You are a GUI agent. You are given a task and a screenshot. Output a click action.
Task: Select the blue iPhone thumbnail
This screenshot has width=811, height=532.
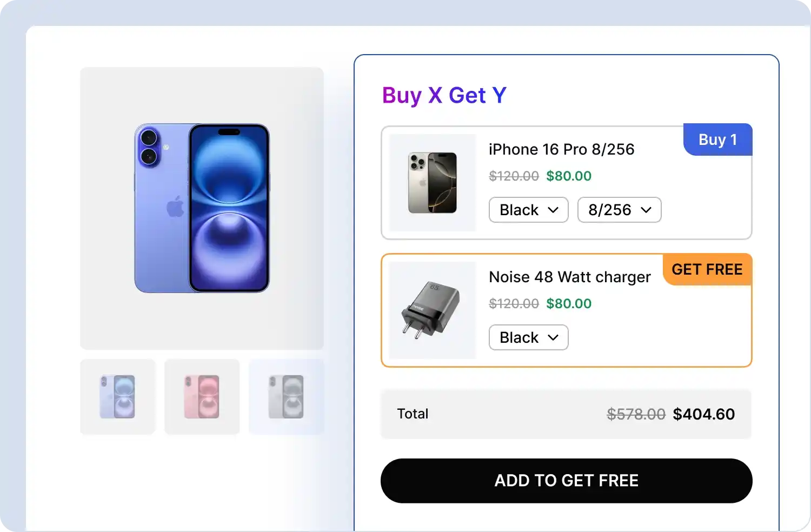(117, 396)
